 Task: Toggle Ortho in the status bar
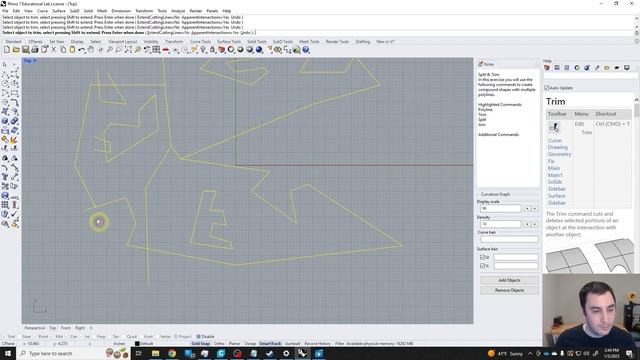219,344
